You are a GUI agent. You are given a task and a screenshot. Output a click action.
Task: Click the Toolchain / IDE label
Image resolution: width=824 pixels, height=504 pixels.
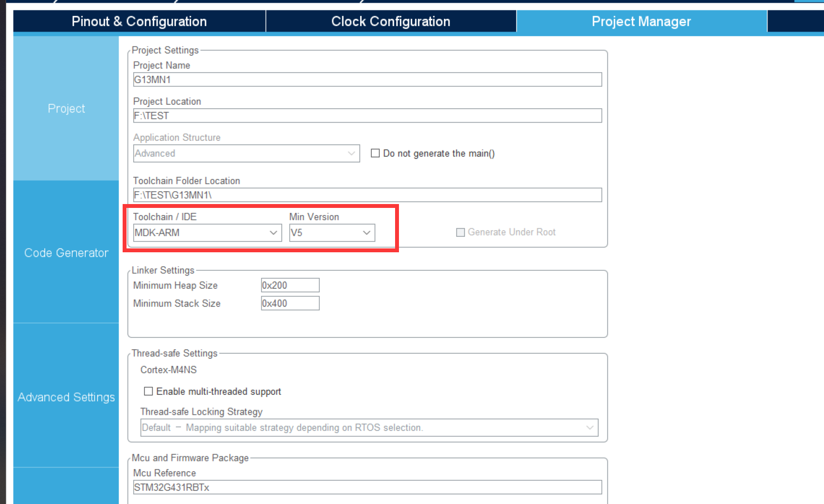coord(165,217)
